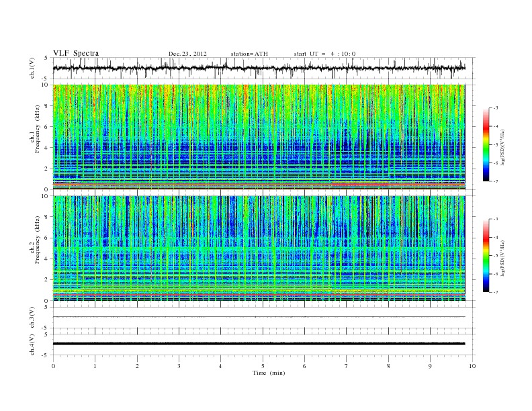This screenshot has height=411, width=532.
Task: Click the ch.1 voltage waveform trace
Action: coord(259,68)
